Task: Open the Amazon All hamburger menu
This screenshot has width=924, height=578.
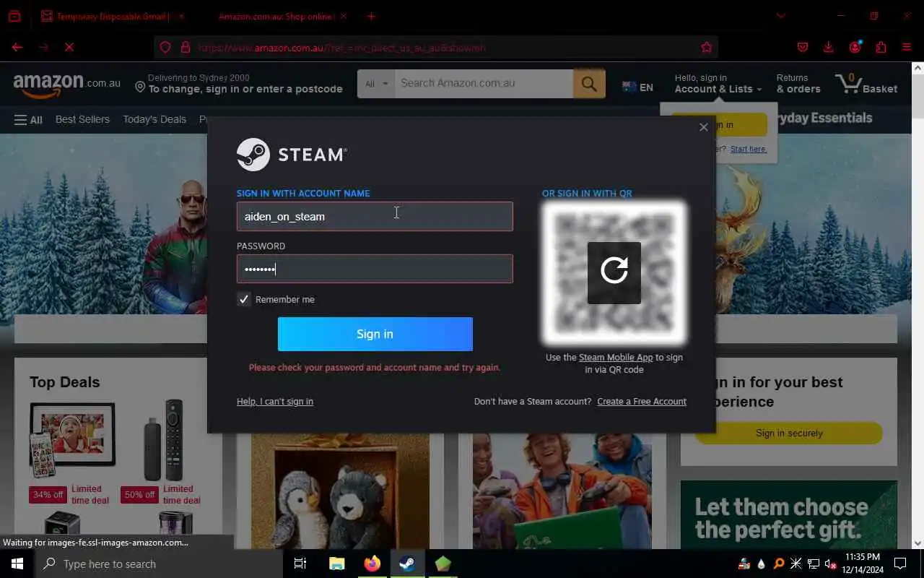Action: (28, 120)
